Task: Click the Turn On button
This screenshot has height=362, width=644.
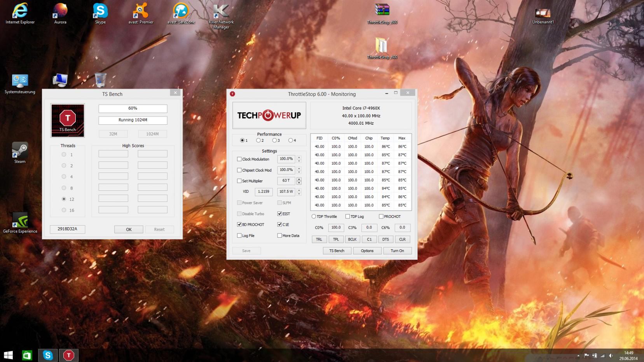Action: 397,251
